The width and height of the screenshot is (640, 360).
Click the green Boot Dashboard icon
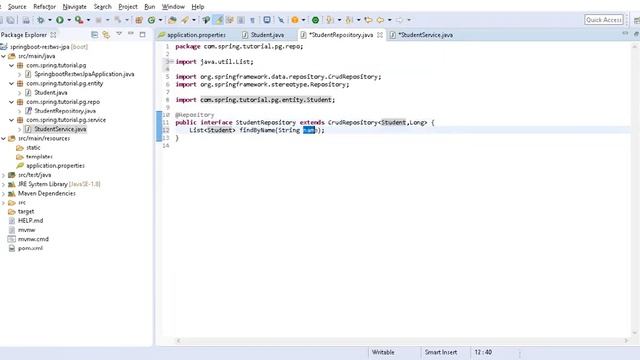316,20
